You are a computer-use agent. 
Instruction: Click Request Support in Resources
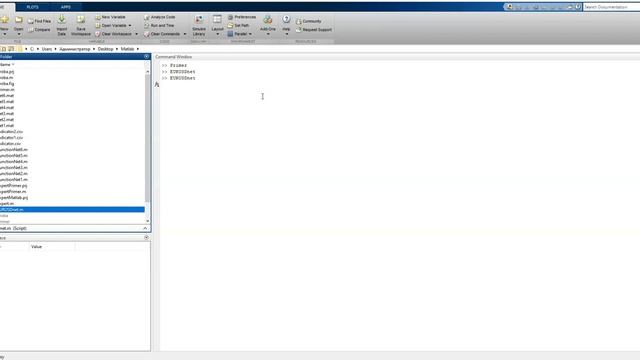[313, 30]
